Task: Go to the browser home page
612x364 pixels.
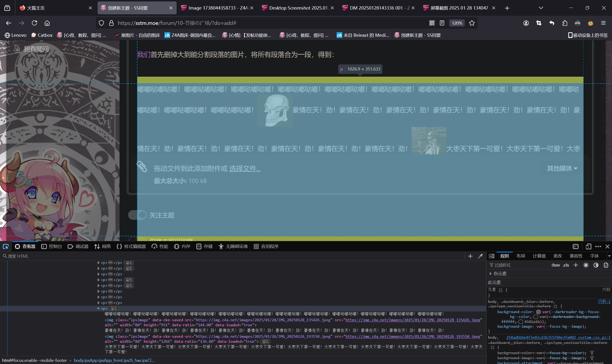Action: pyautogui.click(x=47, y=23)
